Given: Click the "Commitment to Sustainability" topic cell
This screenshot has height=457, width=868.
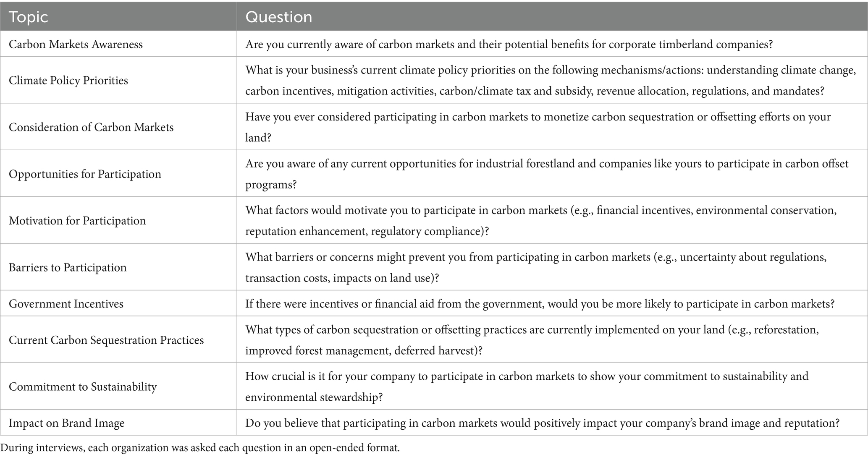Looking at the screenshot, I should tap(83, 386).
